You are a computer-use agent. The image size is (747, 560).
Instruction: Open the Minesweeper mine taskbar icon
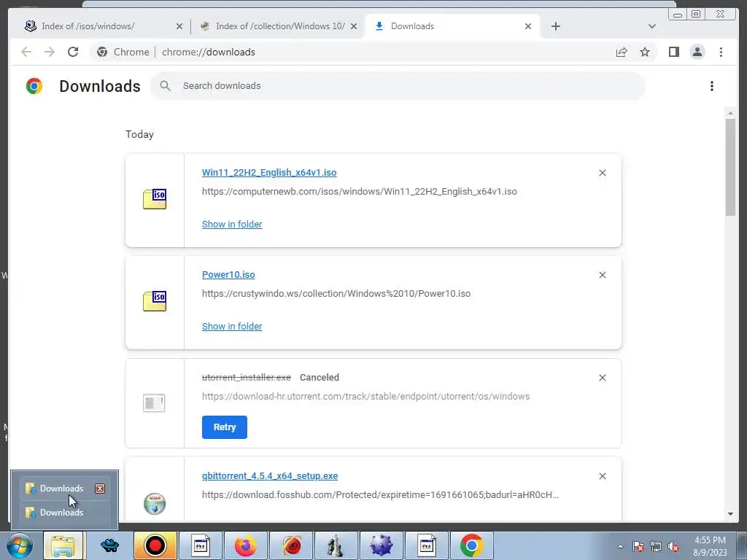click(x=381, y=545)
